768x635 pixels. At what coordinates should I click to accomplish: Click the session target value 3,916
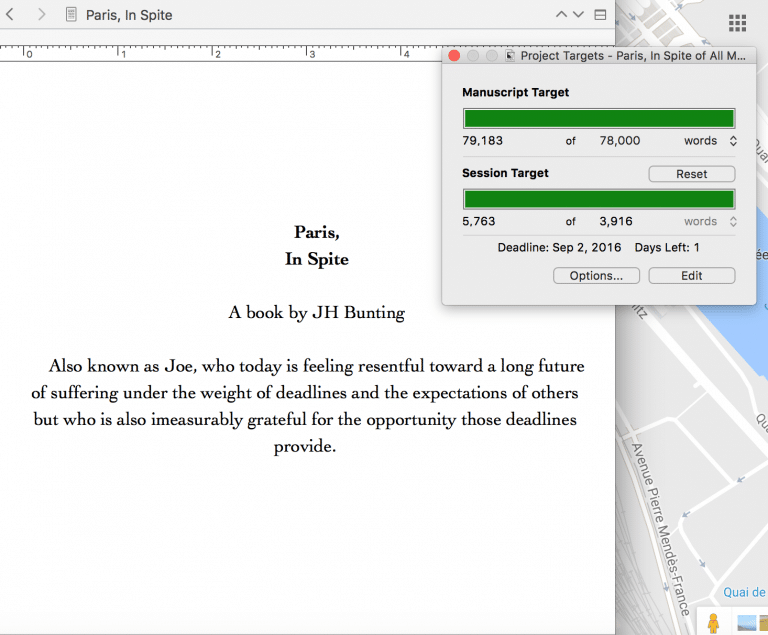click(x=616, y=221)
